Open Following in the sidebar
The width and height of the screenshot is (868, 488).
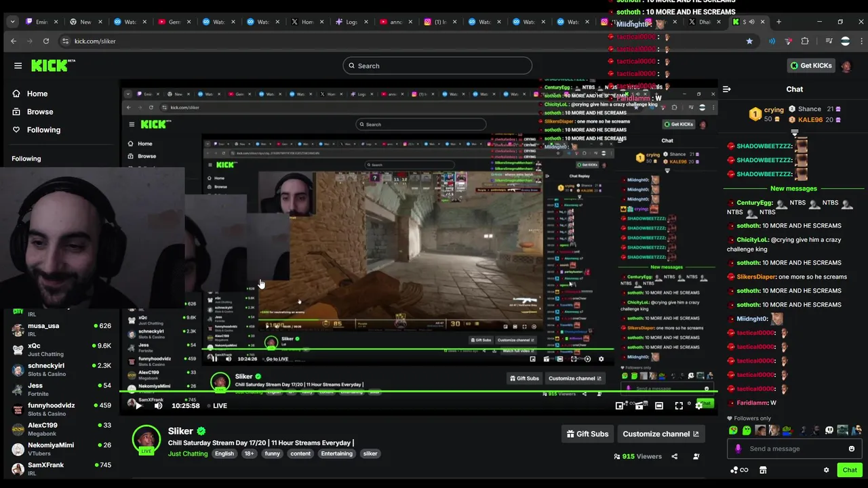[x=43, y=129]
